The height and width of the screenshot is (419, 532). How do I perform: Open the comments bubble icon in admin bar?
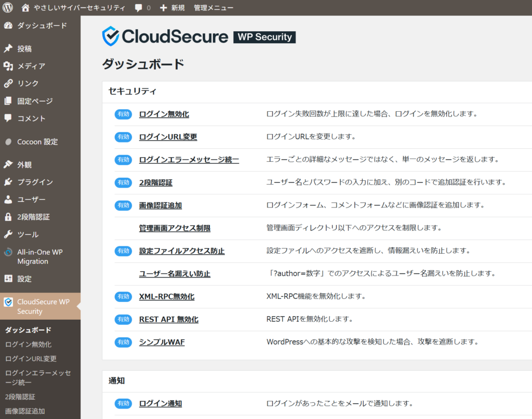coord(139,8)
